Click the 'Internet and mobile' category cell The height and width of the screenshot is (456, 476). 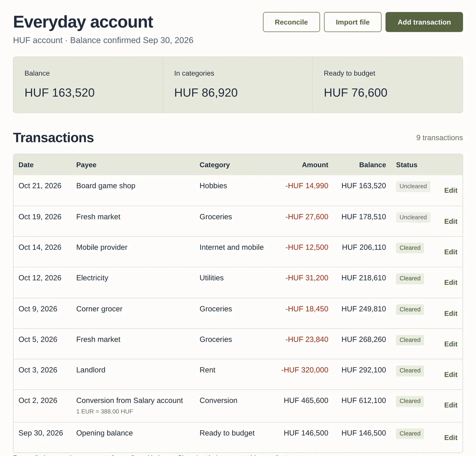pyautogui.click(x=232, y=247)
